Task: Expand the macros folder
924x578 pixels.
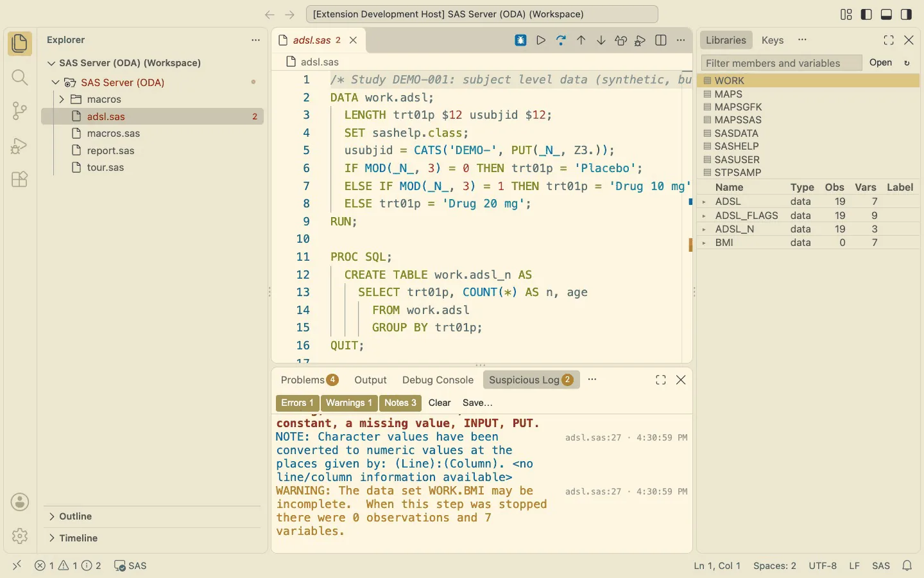Action: pyautogui.click(x=62, y=100)
